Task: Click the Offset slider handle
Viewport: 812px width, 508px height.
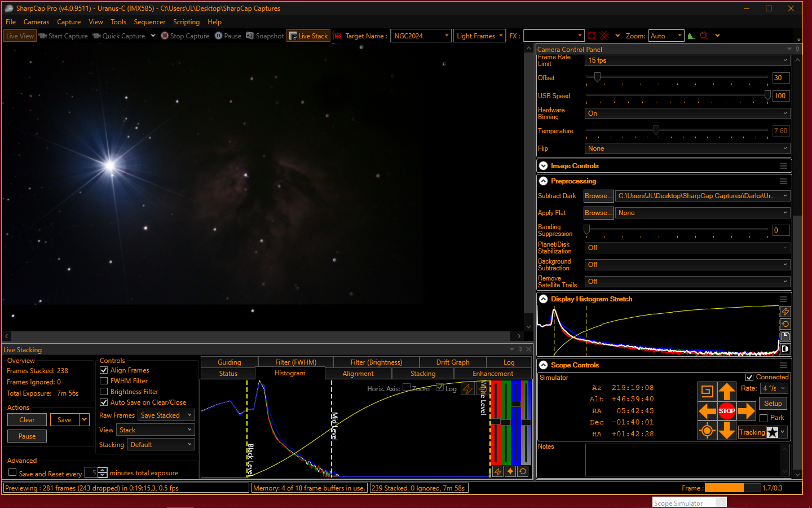Action: coord(597,77)
